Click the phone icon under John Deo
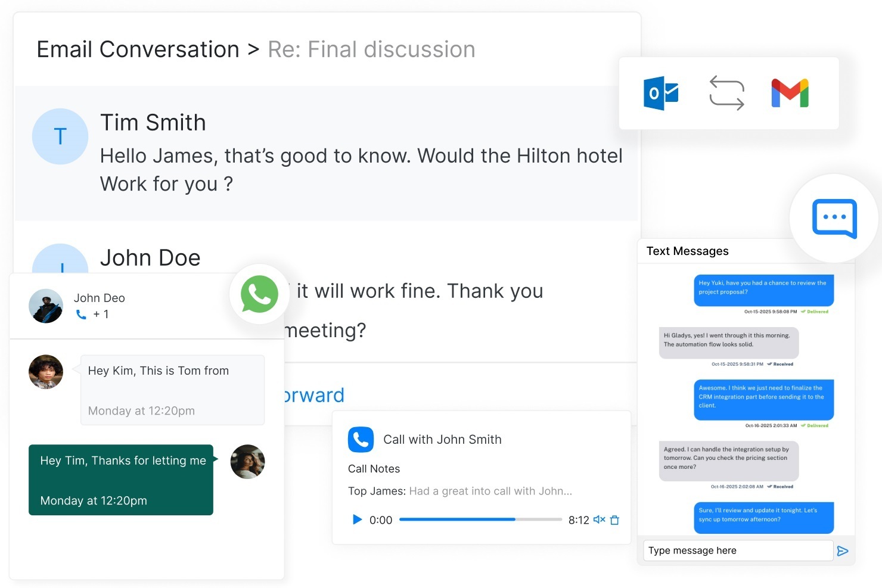Image resolution: width=882 pixels, height=588 pixels. coord(81,315)
